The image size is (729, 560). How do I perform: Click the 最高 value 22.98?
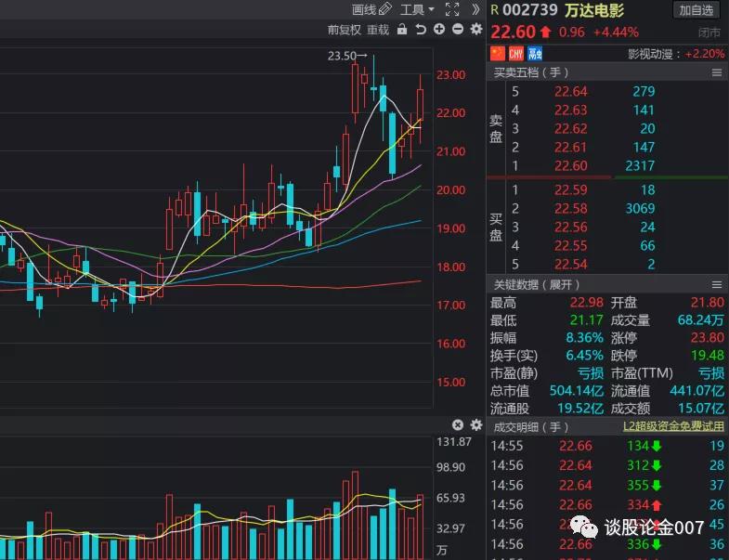coord(587,303)
